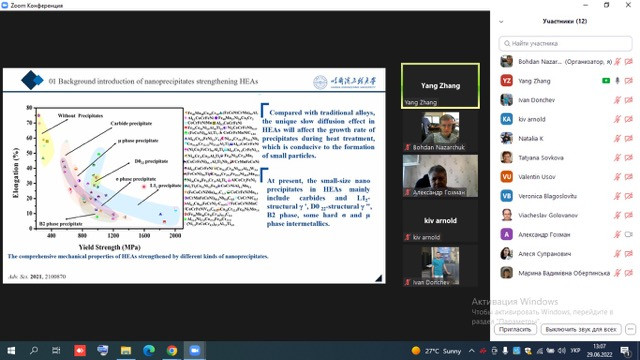Click Выключить звук для всех button
Viewport: 640px width, 360px height.
point(581,329)
